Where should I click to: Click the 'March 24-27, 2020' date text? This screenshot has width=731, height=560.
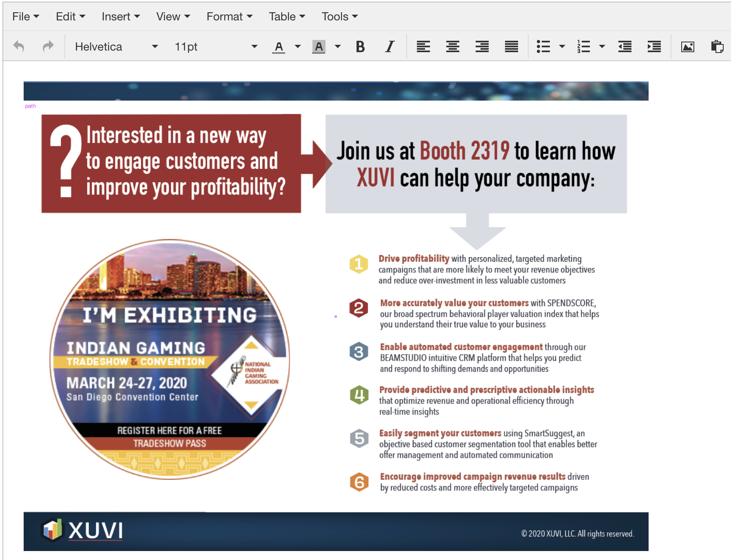pyautogui.click(x=126, y=383)
